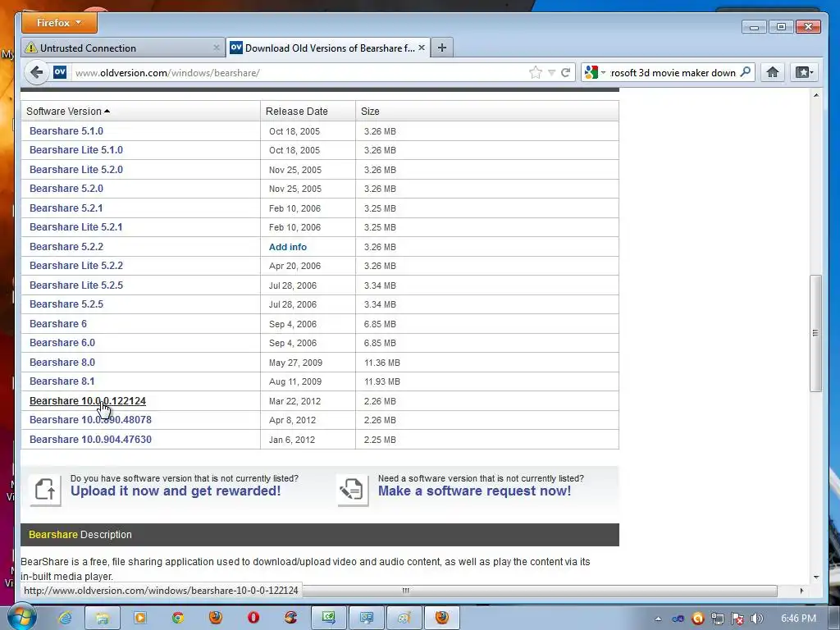This screenshot has width=840, height=630.
Task: Open the Bearshare Lite 5.2.2 link
Action: click(x=76, y=266)
